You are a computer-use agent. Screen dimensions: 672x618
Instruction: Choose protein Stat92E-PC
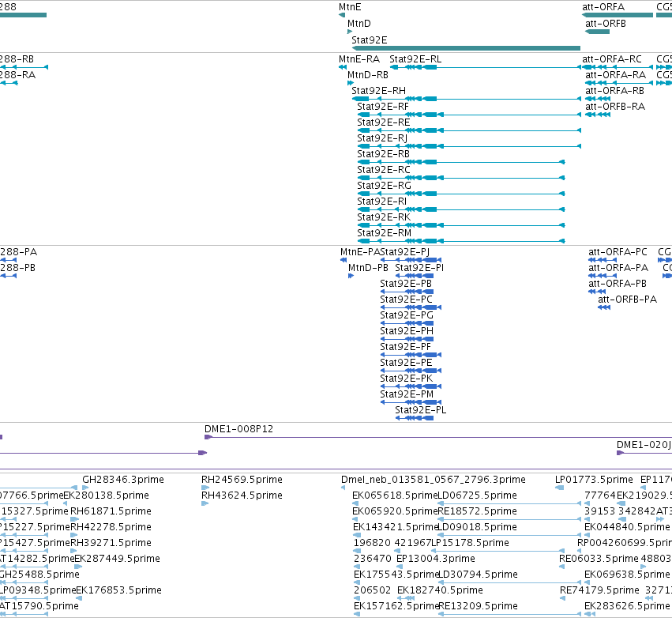point(407,300)
